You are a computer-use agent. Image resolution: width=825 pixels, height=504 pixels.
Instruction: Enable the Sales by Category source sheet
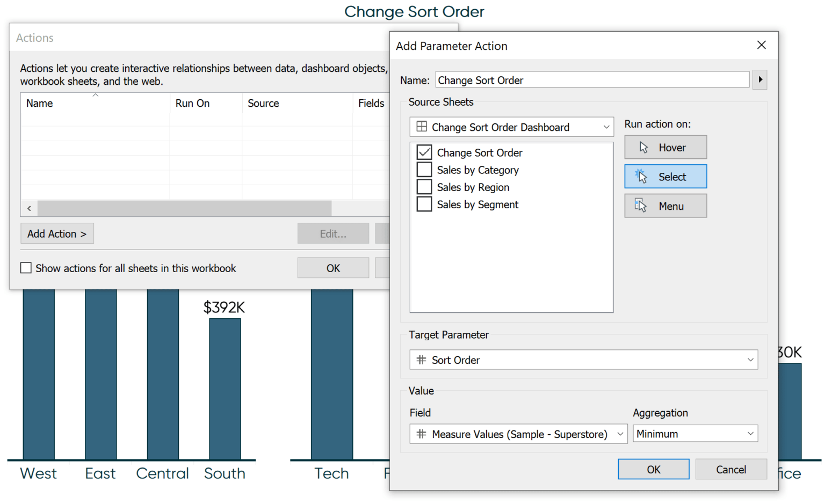coord(424,170)
